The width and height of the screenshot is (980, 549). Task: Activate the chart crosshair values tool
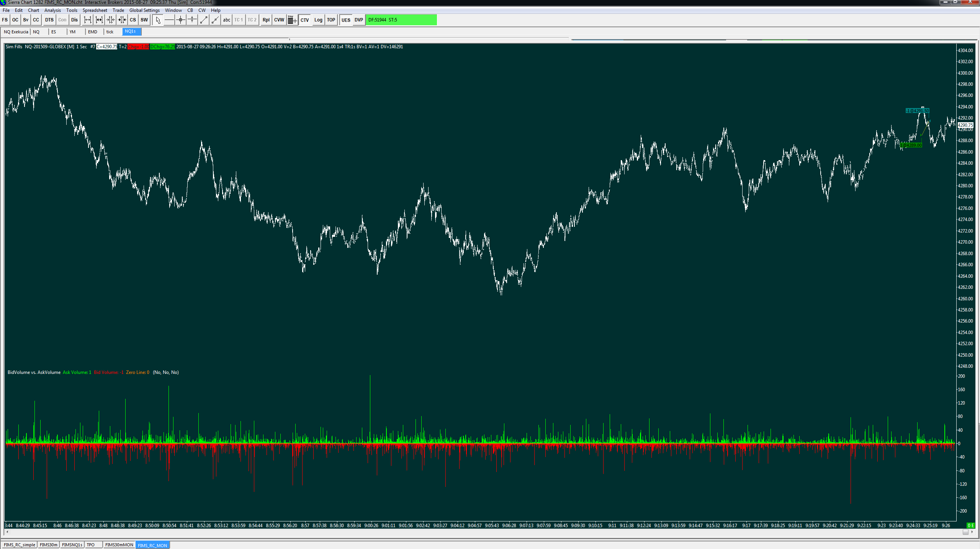pyautogui.click(x=180, y=20)
